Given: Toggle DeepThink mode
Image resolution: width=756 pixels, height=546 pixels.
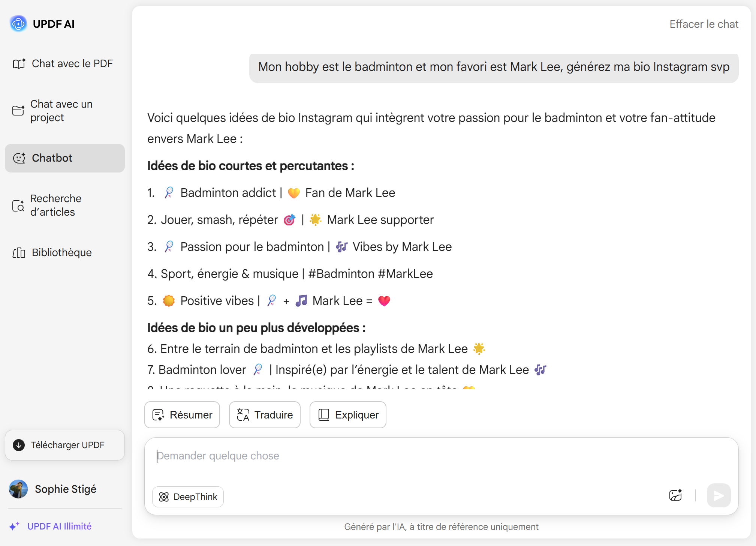Looking at the screenshot, I should tap(188, 497).
